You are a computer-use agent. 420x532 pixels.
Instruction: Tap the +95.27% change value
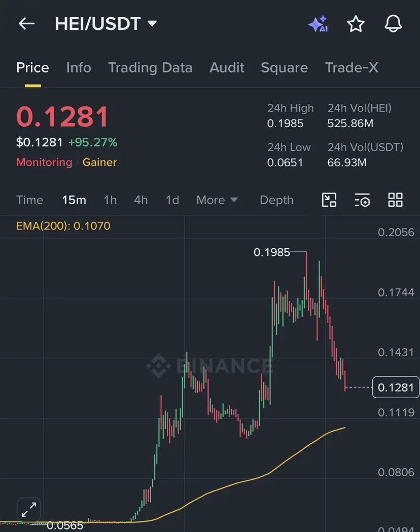(93, 142)
